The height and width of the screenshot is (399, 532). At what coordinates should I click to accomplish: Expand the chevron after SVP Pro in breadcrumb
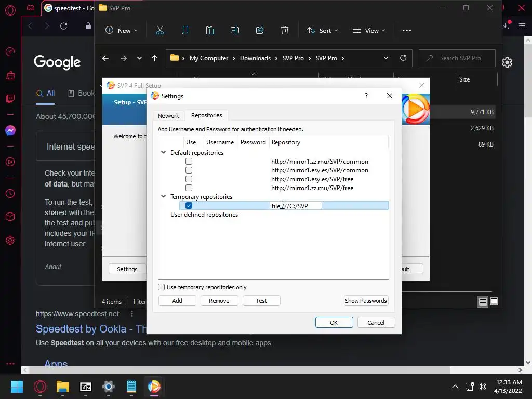[x=343, y=58]
